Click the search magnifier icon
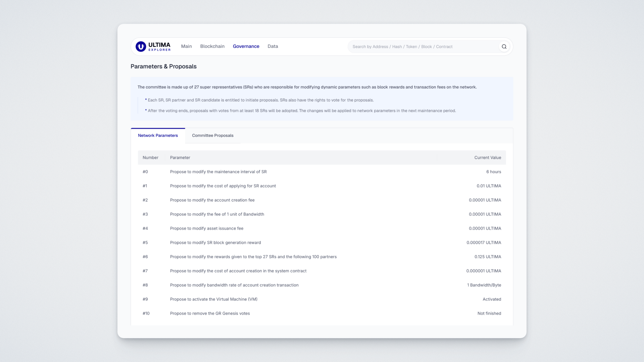644x362 pixels. coord(504,47)
